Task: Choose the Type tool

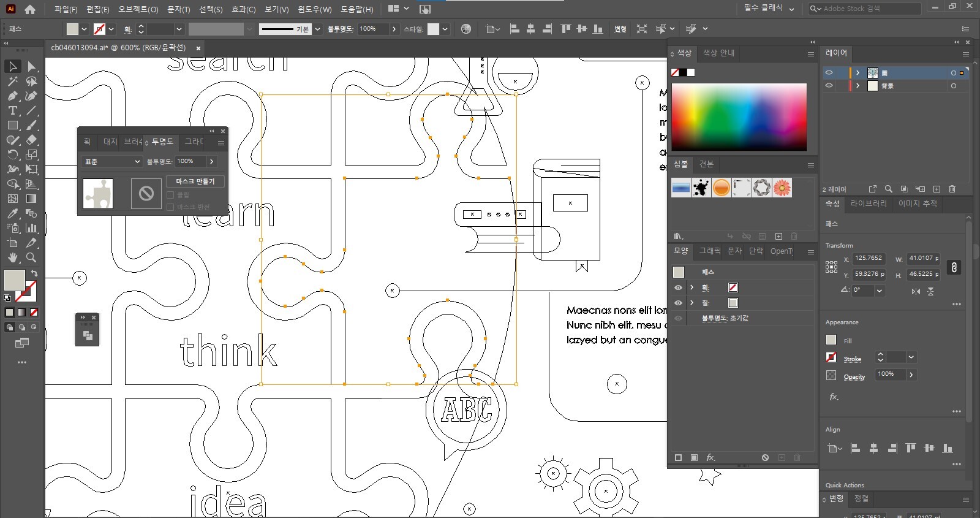Action: [x=12, y=111]
